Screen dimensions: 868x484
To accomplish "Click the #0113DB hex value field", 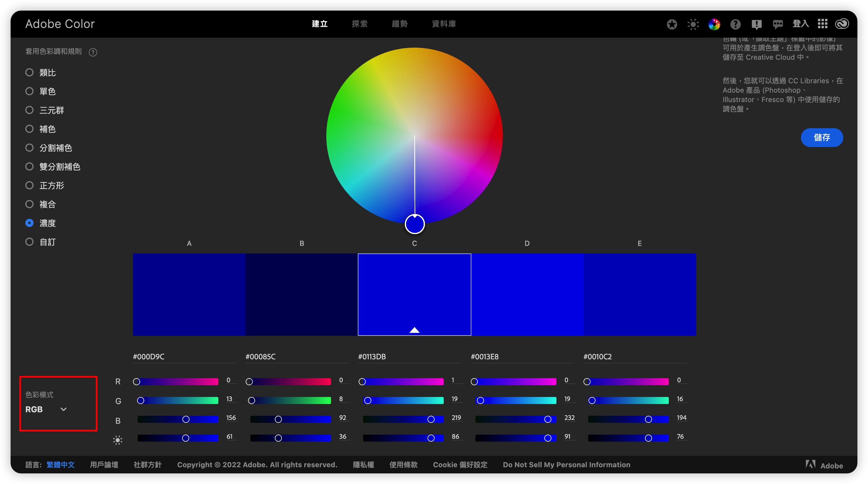I will tap(372, 357).
